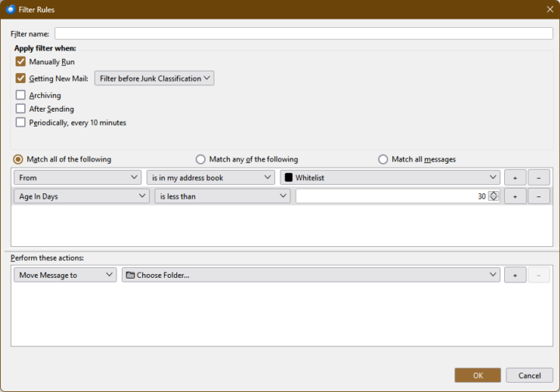
Task: Open the 'is in my address book' dropdown
Action: click(x=210, y=178)
